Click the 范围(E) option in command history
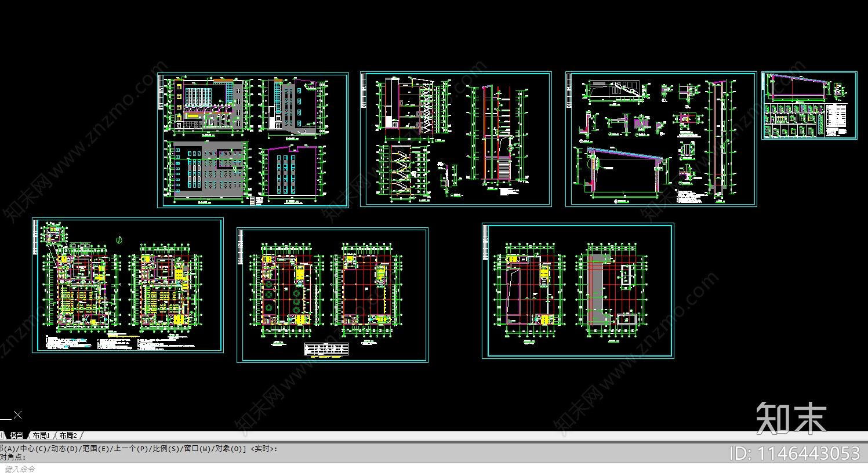The width and height of the screenshot is (868, 476). (x=96, y=449)
